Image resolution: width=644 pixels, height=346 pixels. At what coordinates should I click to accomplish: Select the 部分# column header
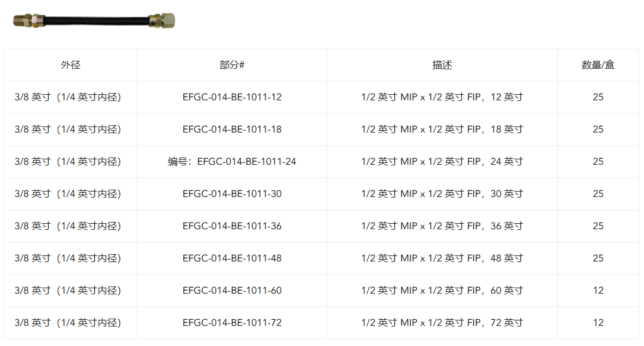click(x=232, y=65)
